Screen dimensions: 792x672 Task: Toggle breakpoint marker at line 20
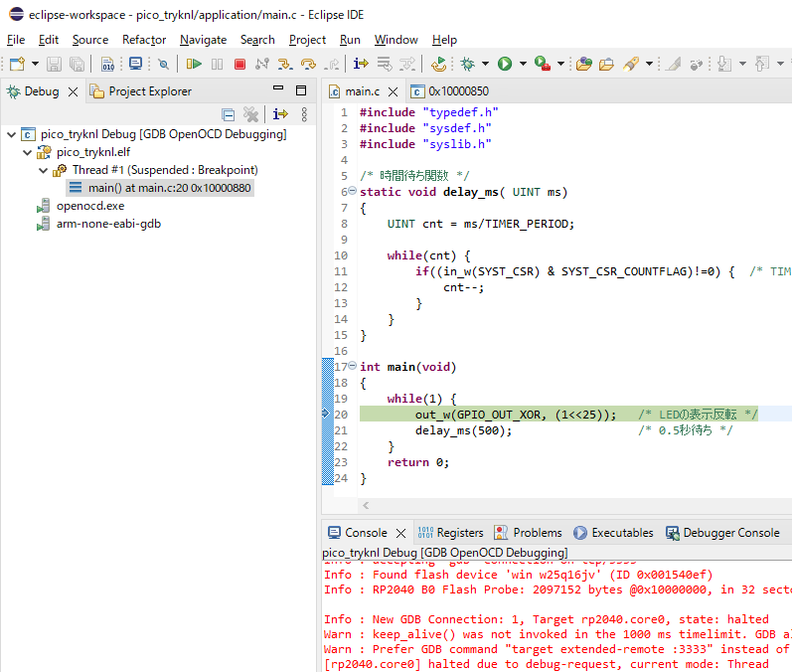click(x=327, y=414)
